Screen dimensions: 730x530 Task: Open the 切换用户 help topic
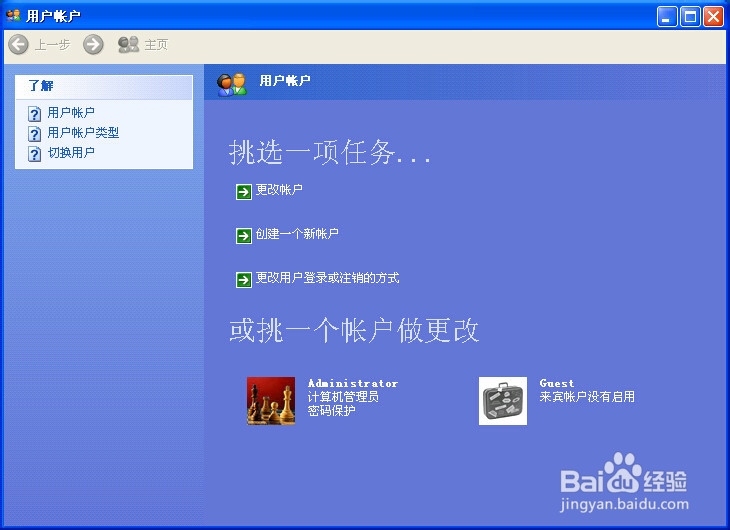click(71, 153)
